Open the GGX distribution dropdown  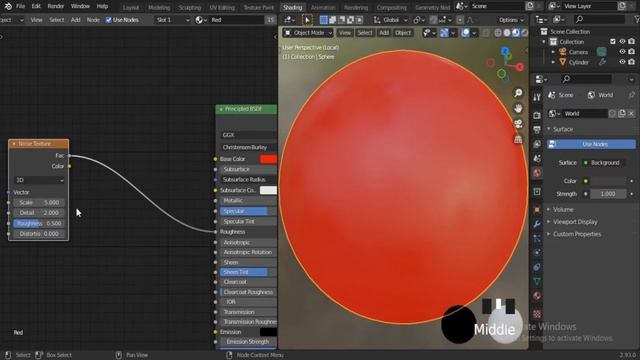click(x=248, y=135)
